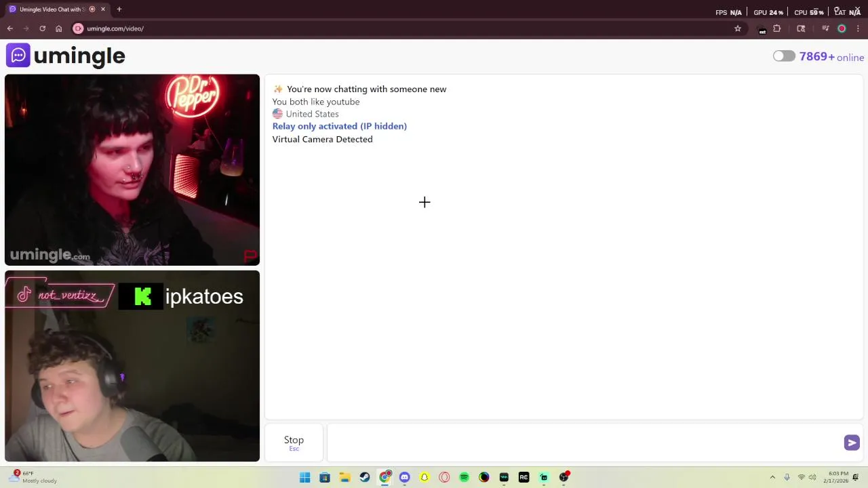Click the Relay only activated (IP hidden) text
Image resolution: width=868 pixels, height=488 pixels.
click(339, 126)
